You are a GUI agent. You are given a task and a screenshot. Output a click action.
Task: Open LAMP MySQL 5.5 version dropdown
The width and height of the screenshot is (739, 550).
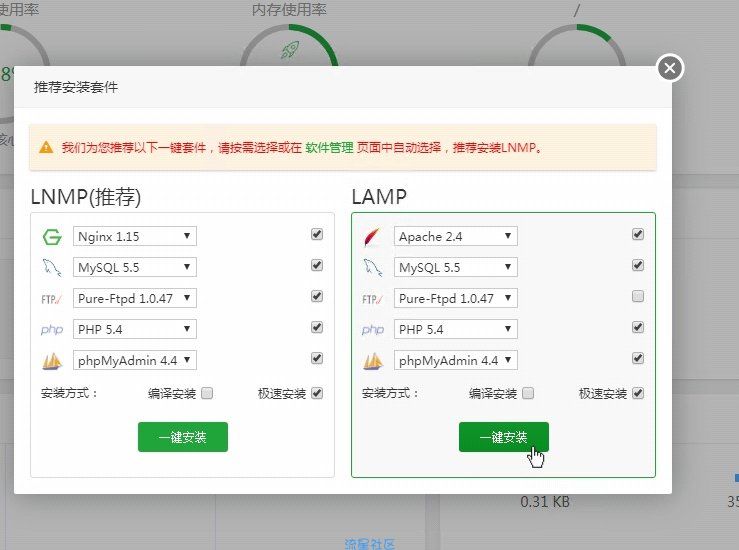pos(456,267)
